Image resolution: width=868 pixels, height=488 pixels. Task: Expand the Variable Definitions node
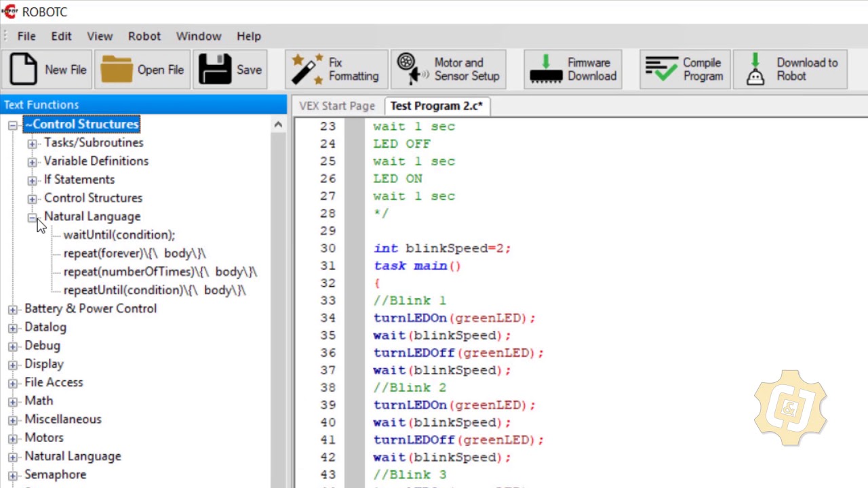[x=32, y=162]
